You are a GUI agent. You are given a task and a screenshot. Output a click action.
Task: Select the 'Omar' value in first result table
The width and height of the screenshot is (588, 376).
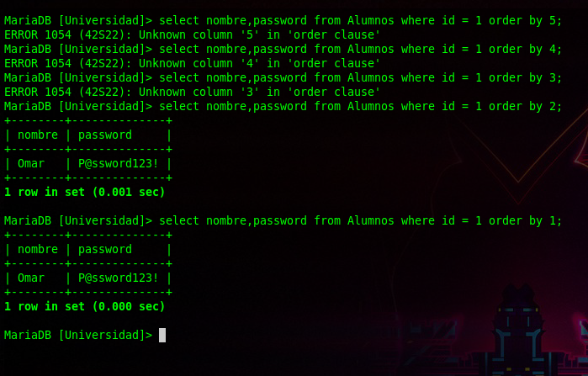31,163
